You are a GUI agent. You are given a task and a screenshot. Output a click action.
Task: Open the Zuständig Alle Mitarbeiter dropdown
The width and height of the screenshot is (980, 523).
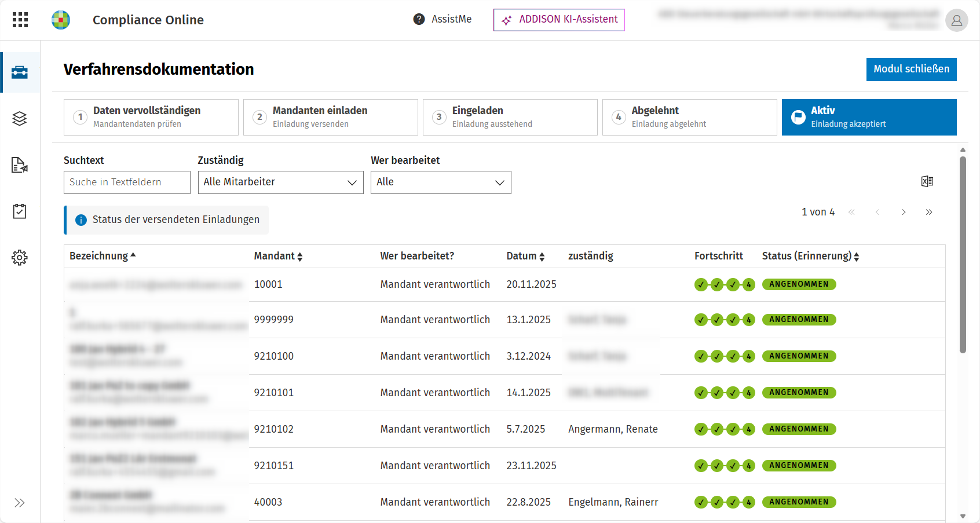coord(280,182)
